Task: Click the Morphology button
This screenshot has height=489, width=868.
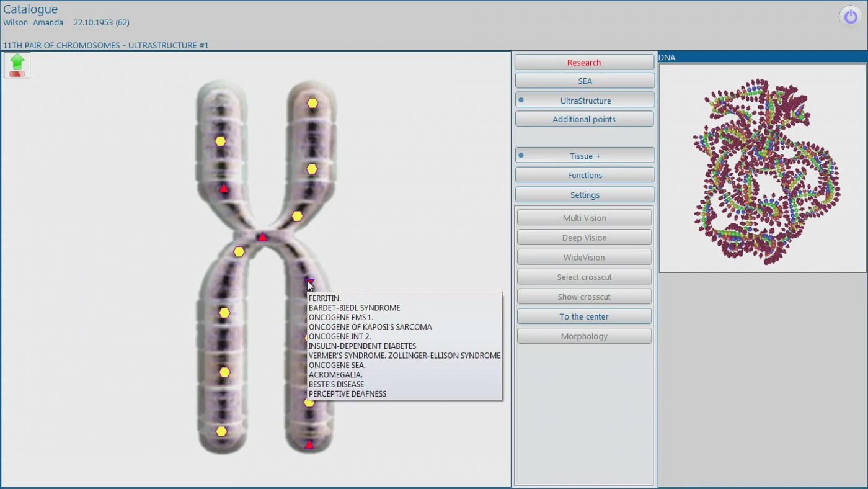Action: pyautogui.click(x=584, y=336)
